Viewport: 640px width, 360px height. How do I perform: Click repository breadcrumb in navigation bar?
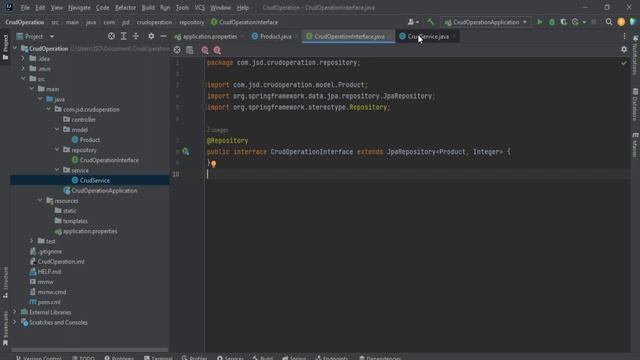[191, 22]
